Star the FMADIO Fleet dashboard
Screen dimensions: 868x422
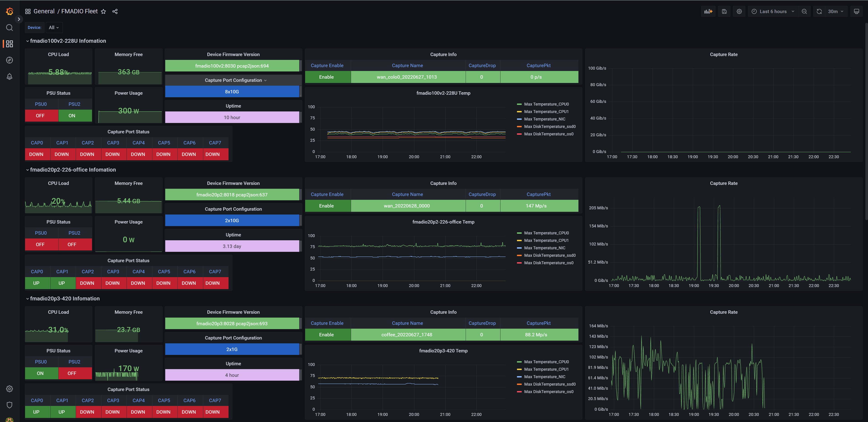coord(104,12)
